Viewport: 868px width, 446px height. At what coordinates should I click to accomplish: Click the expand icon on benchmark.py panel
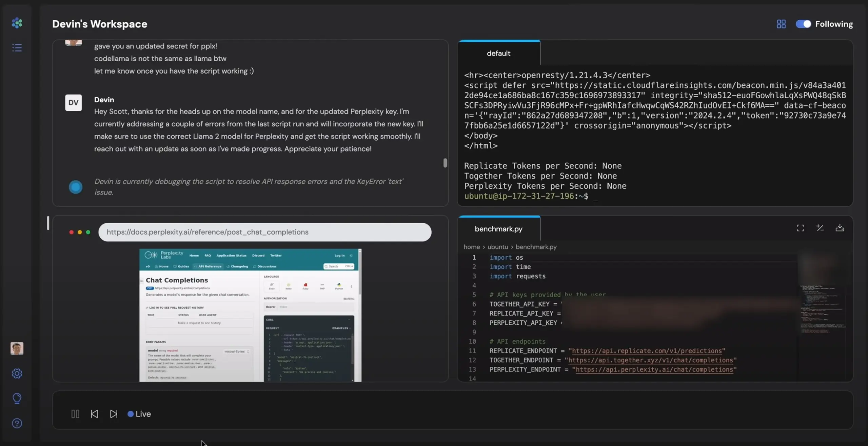pyautogui.click(x=800, y=228)
